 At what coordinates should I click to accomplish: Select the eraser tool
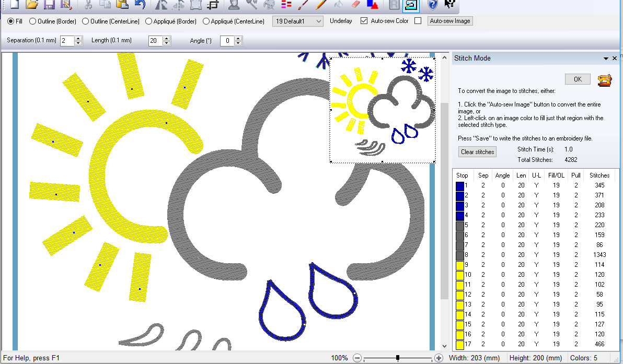click(x=355, y=4)
